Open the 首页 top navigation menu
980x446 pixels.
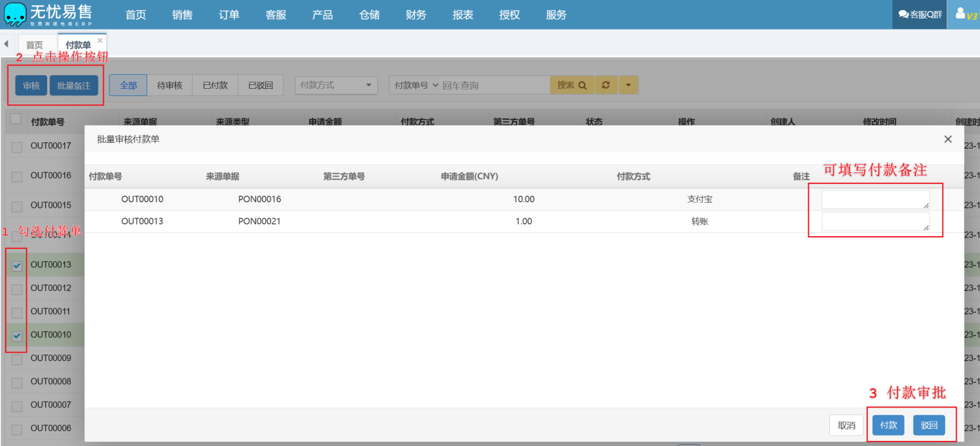pos(136,15)
